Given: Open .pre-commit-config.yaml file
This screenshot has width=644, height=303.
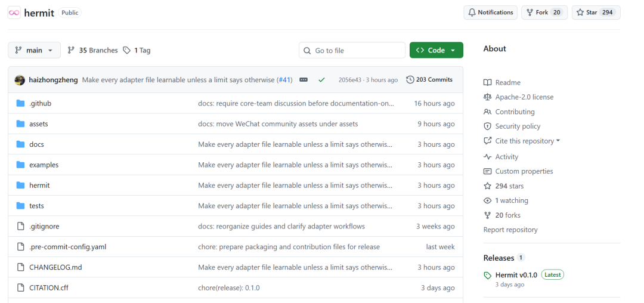Looking at the screenshot, I should (x=68, y=247).
